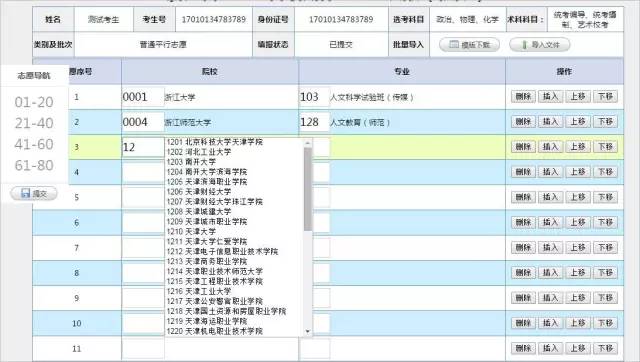Insert a row at row 5
This screenshot has width=640, height=362.
[550, 197]
